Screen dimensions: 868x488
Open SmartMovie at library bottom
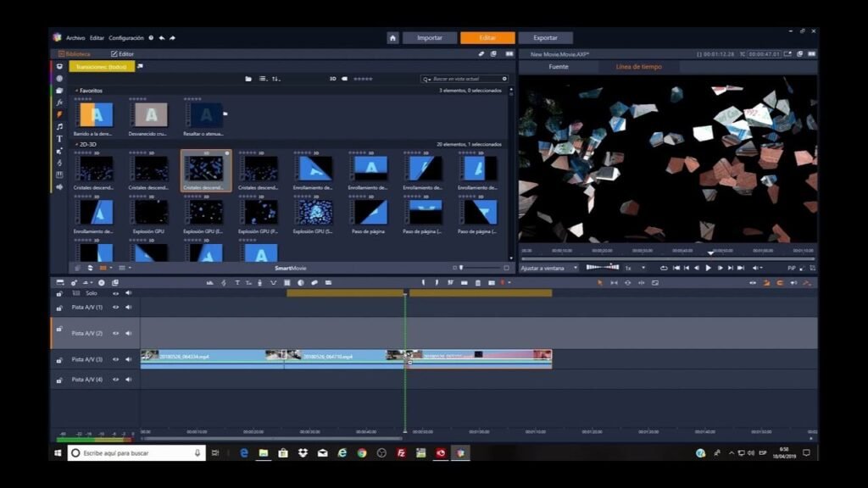click(290, 268)
